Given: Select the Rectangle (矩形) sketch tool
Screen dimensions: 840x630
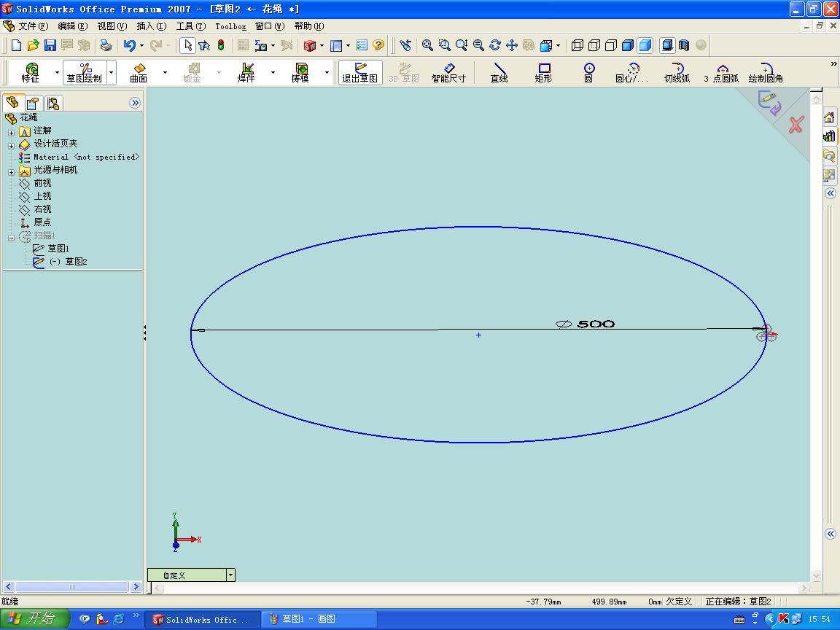Looking at the screenshot, I should pyautogui.click(x=543, y=72).
